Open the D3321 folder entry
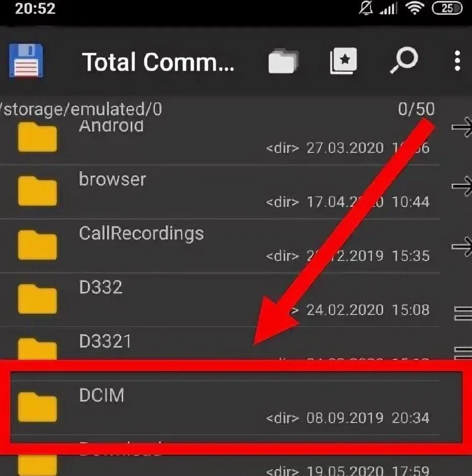 point(220,343)
